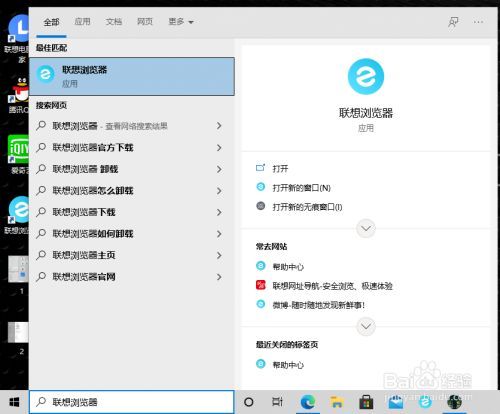
Task: Click incognito icon beside 打开新的无痕窗口
Action: [x=261, y=206]
